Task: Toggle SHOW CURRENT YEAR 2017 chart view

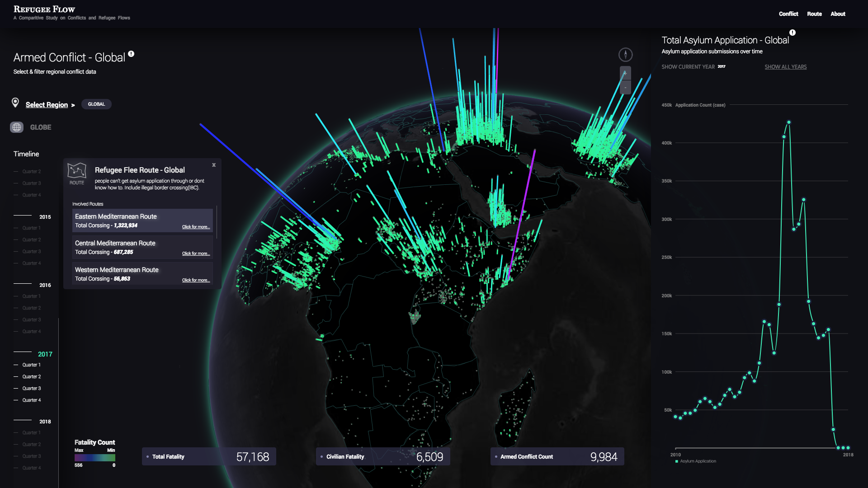Action: 693,67
